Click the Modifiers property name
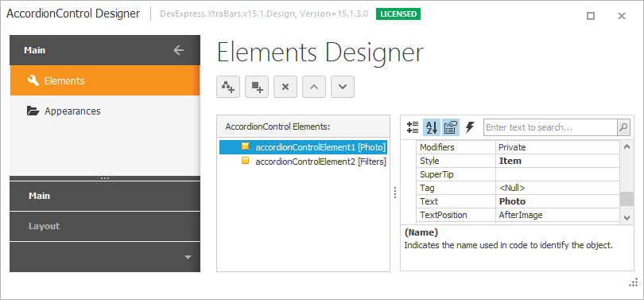Viewport: 644px width, 300px height. pos(437,147)
